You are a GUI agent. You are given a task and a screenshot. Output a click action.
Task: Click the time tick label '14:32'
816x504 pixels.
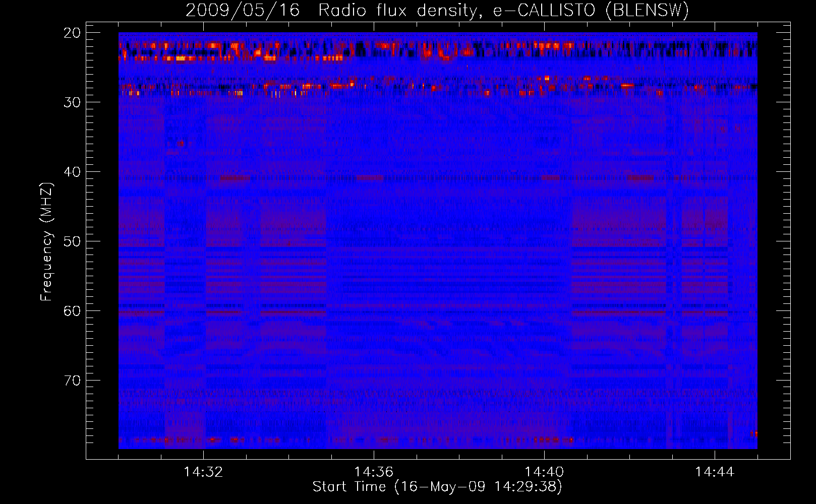[x=203, y=472]
